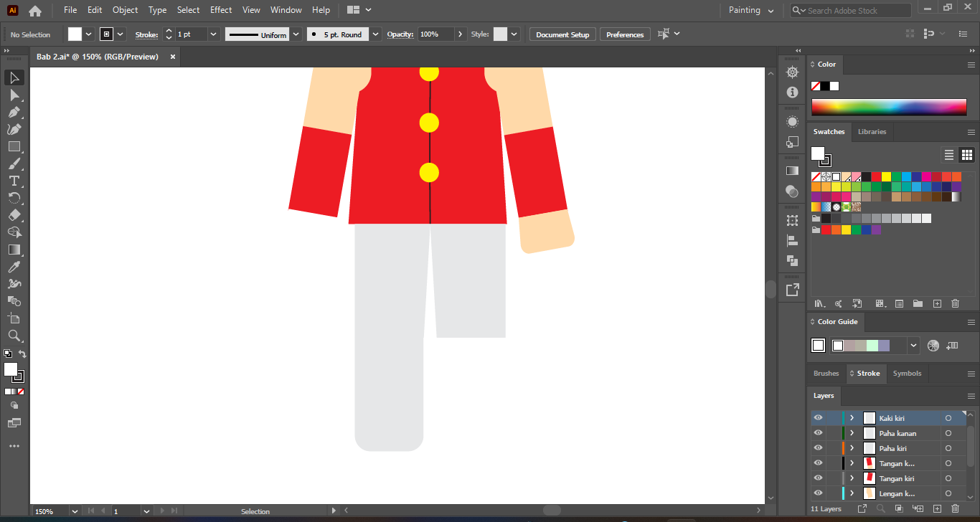Viewport: 980px width, 522px height.
Task: Select the Gradient tool
Action: [14, 250]
